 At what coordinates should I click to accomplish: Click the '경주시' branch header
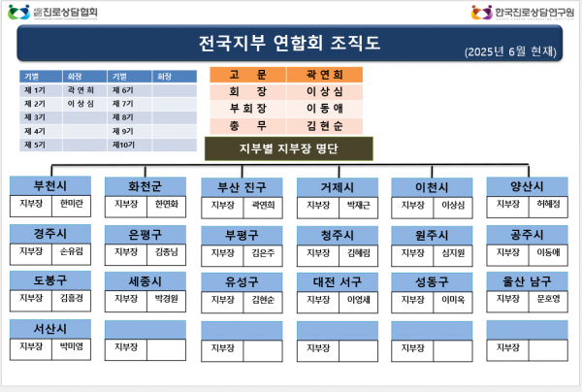50,234
